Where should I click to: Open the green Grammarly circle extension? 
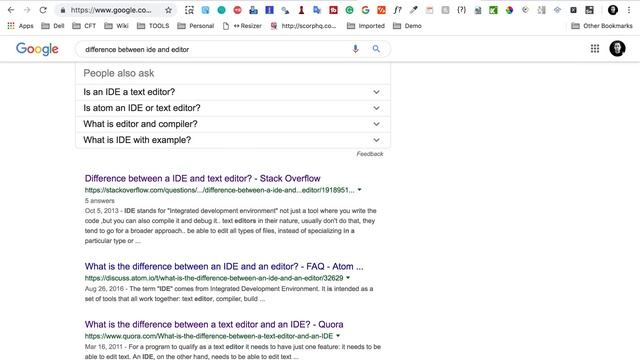[349, 10]
